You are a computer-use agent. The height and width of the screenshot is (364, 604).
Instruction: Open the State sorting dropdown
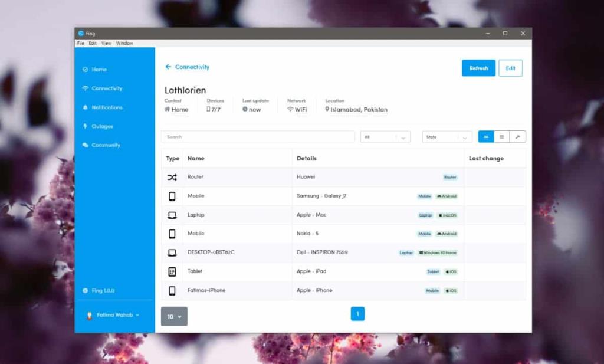pyautogui.click(x=446, y=136)
